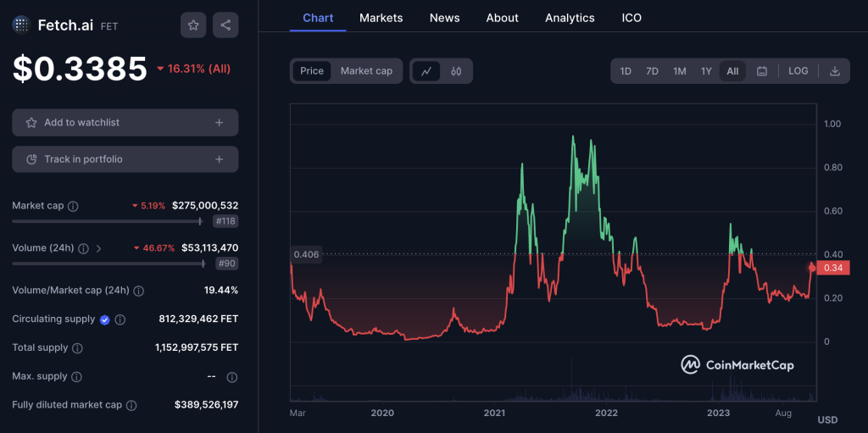Download chart data

(x=835, y=71)
